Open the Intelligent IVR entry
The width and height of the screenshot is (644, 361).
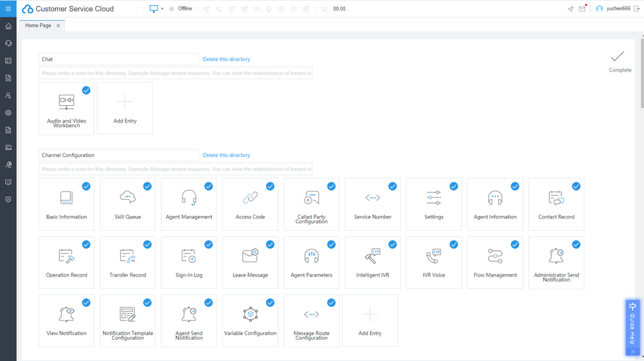[372, 263]
